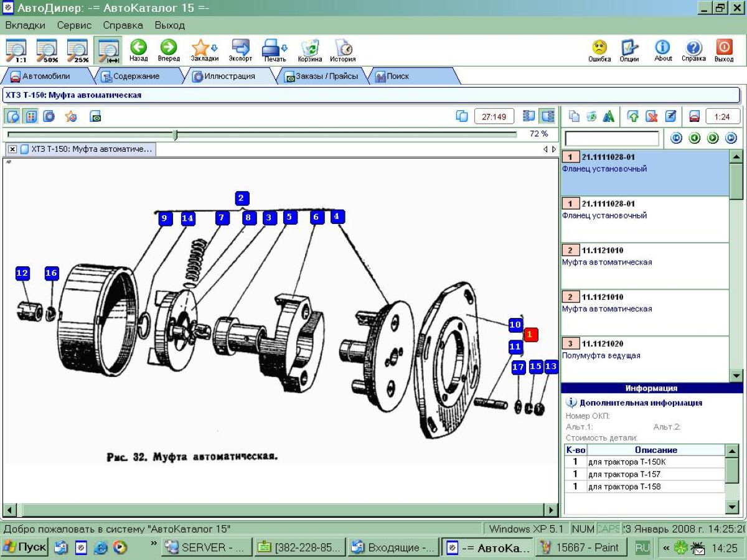Open the Печать print dropdown
Screen dimensions: 747x560
click(x=275, y=49)
